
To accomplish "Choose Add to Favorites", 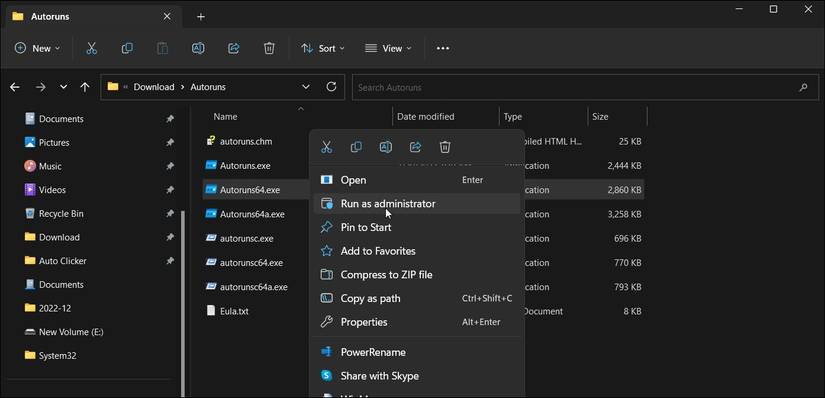I will tap(416, 251).
